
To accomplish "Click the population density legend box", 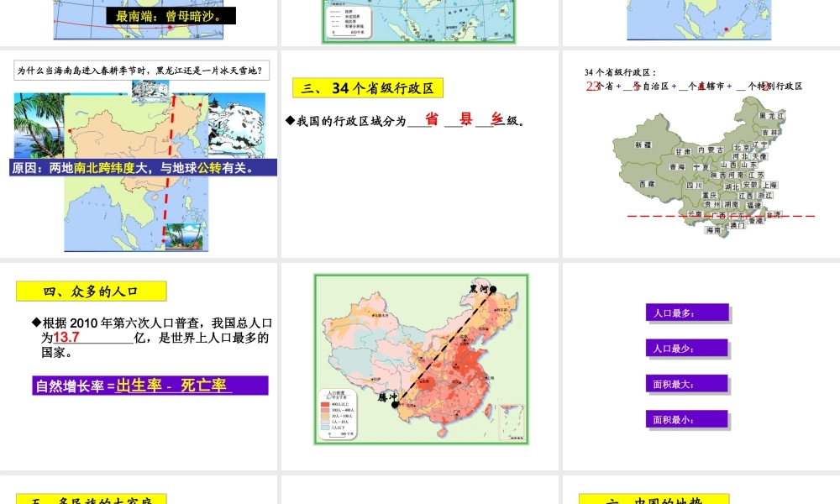I will point(338,414).
